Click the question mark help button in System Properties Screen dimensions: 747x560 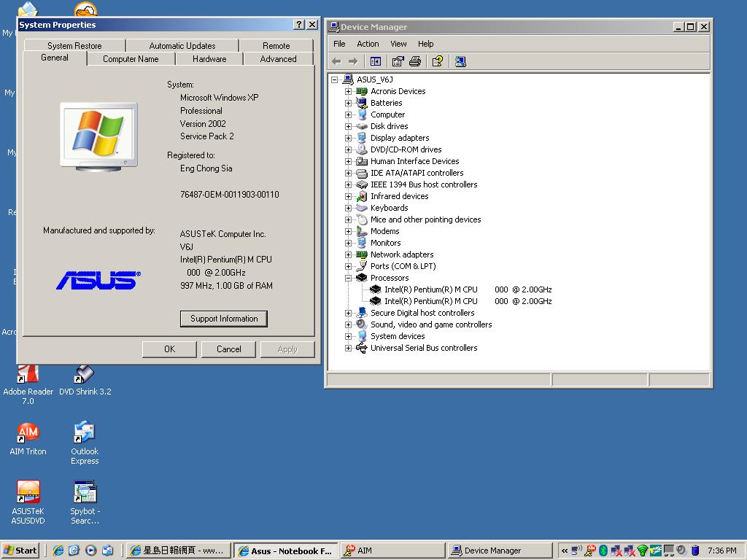click(x=298, y=25)
